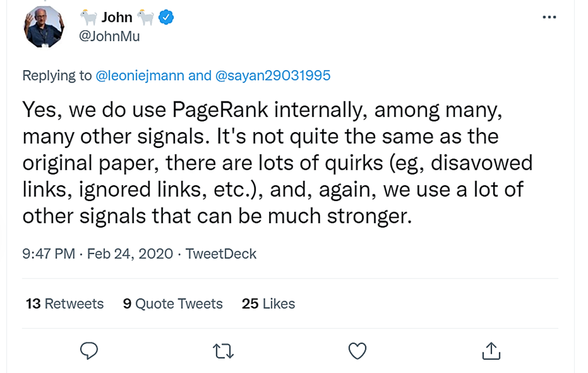
Task: Open the share tweet icon
Action: click(492, 350)
